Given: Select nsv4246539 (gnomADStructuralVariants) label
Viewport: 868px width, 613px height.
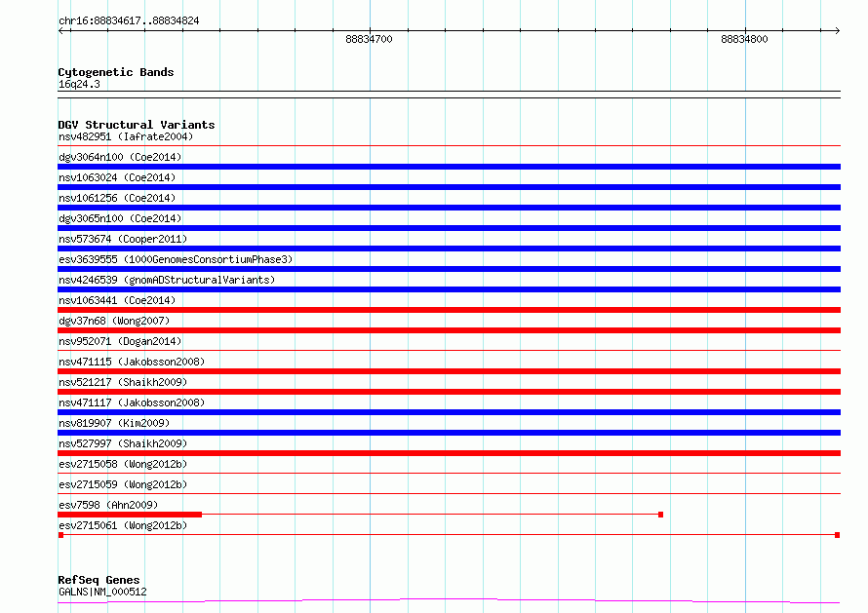Looking at the screenshot, I should (167, 280).
